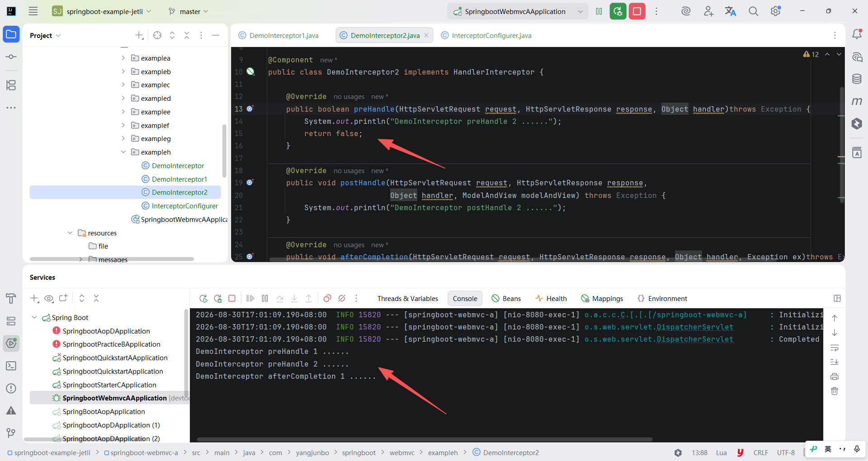Collapse all in Project panel

187,35
